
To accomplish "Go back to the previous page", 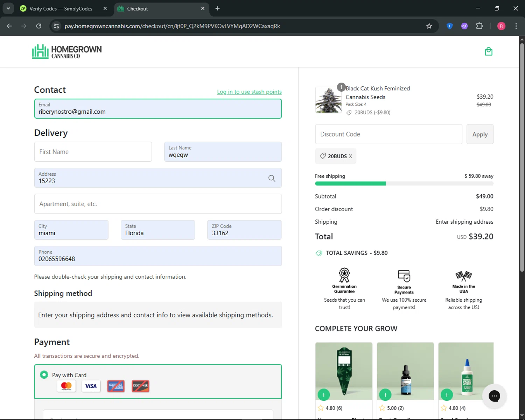I will click(x=9, y=26).
